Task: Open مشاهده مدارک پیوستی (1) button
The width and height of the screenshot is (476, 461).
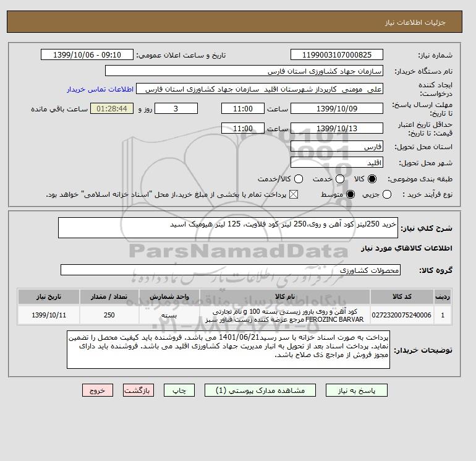Action: (x=260, y=390)
